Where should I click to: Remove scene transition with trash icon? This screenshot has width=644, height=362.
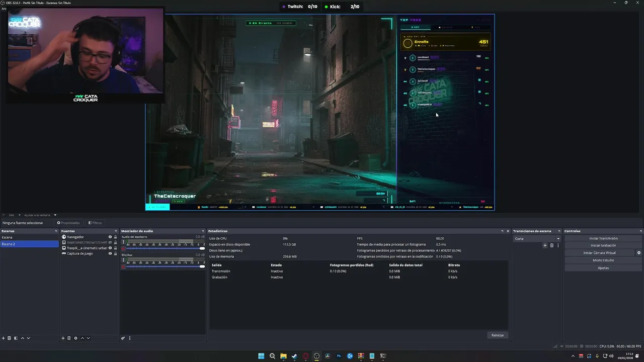[x=551, y=245]
